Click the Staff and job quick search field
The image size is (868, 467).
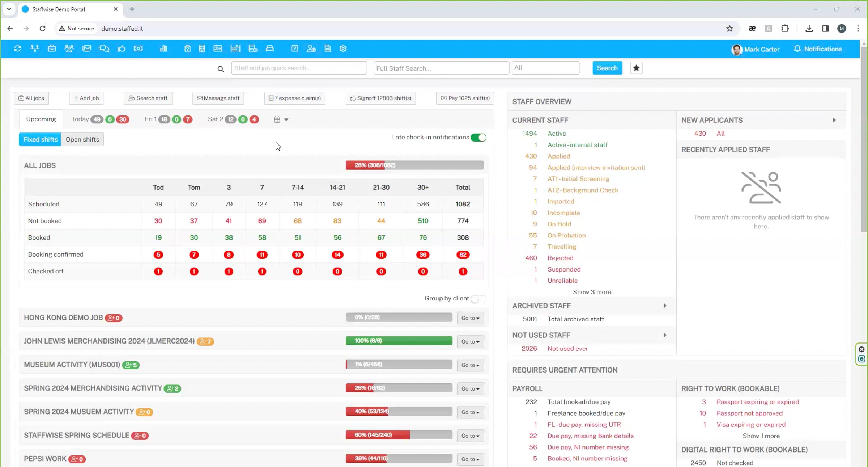299,68
